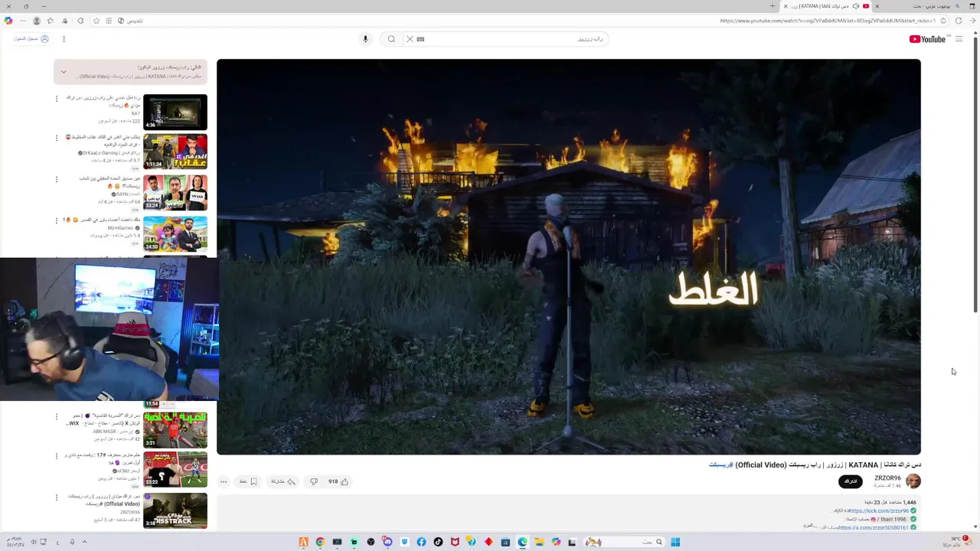Open the 33:24 video thumbnail
The image size is (980, 551).
[x=175, y=193]
